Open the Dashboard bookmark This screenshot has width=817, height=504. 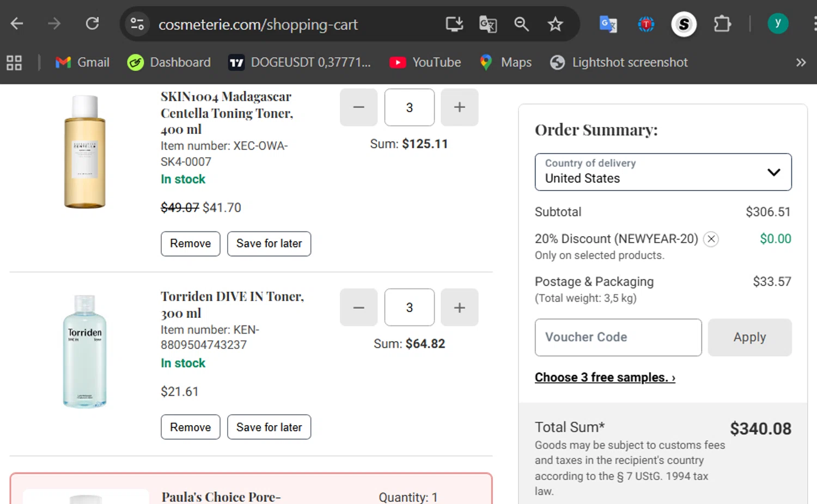(x=169, y=63)
